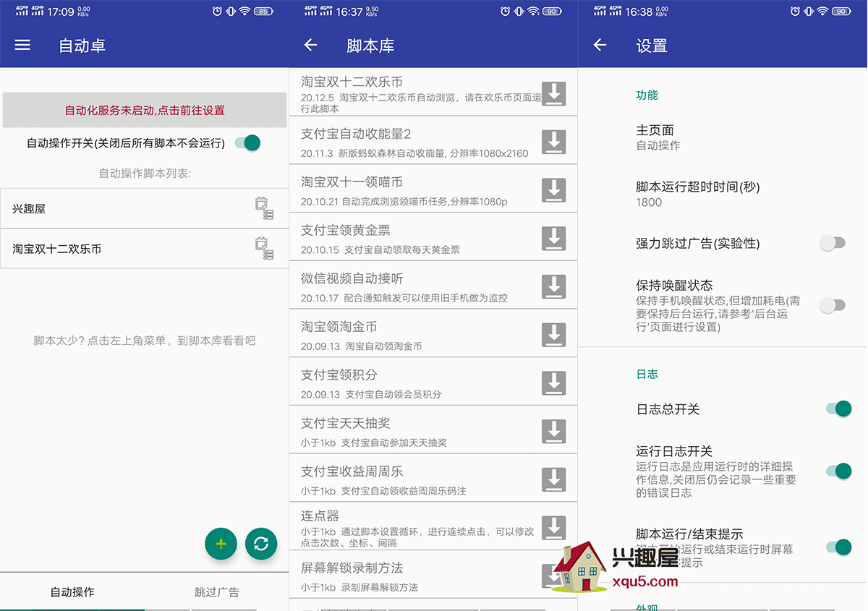868x611 pixels.
Task: Switch to the 自动操作 bottom tab
Action: (x=72, y=591)
